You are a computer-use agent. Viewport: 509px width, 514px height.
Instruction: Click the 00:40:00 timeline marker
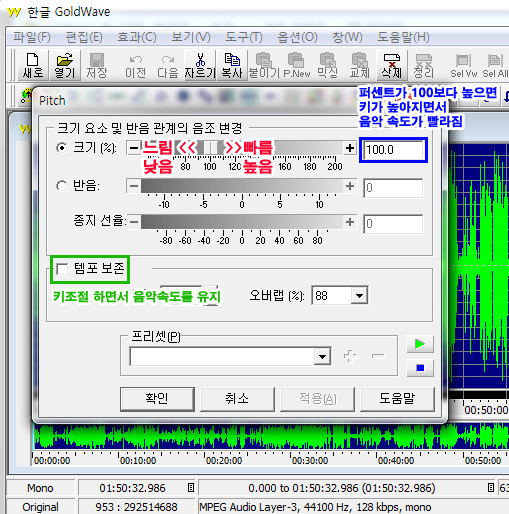tap(396, 461)
